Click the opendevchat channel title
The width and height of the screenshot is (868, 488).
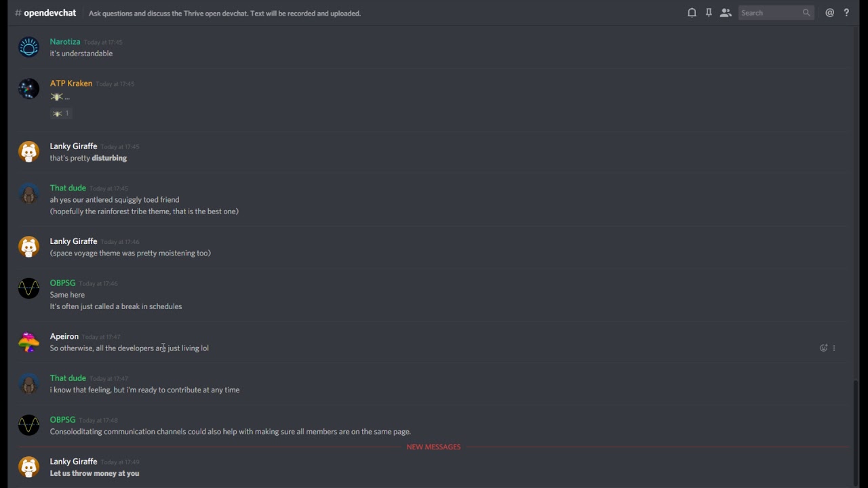(x=50, y=13)
